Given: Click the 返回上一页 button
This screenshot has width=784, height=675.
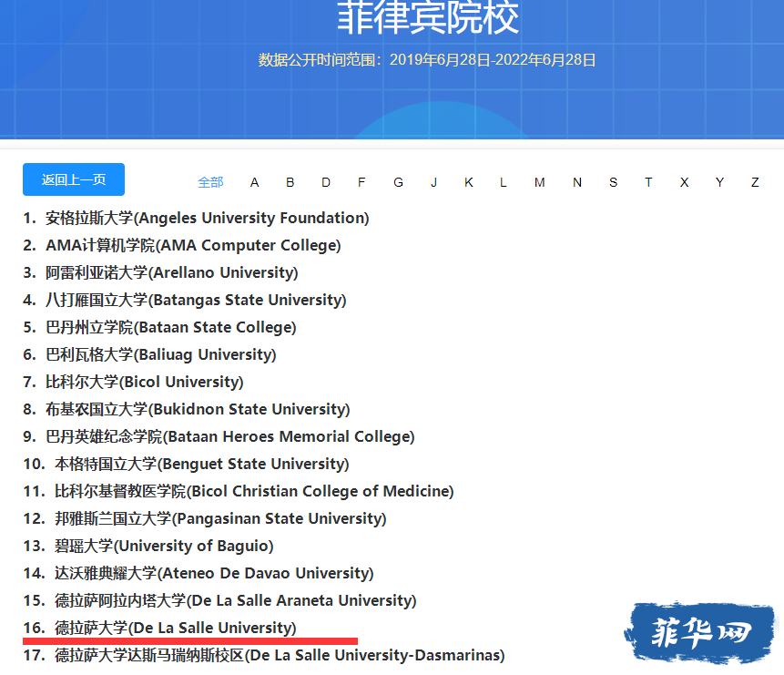Looking at the screenshot, I should 74,179.
